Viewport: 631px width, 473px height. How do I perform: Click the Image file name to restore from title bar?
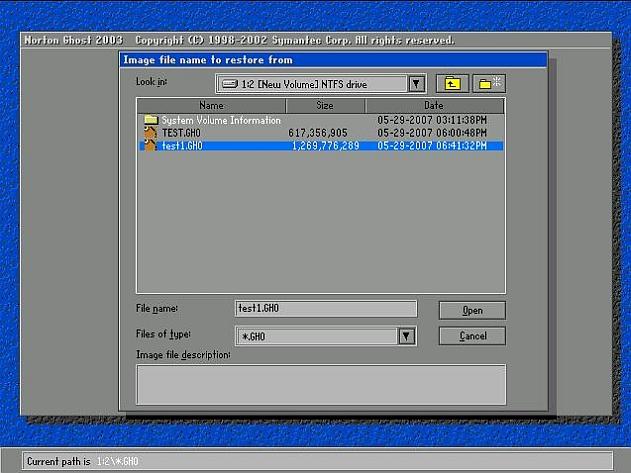tap(334, 60)
